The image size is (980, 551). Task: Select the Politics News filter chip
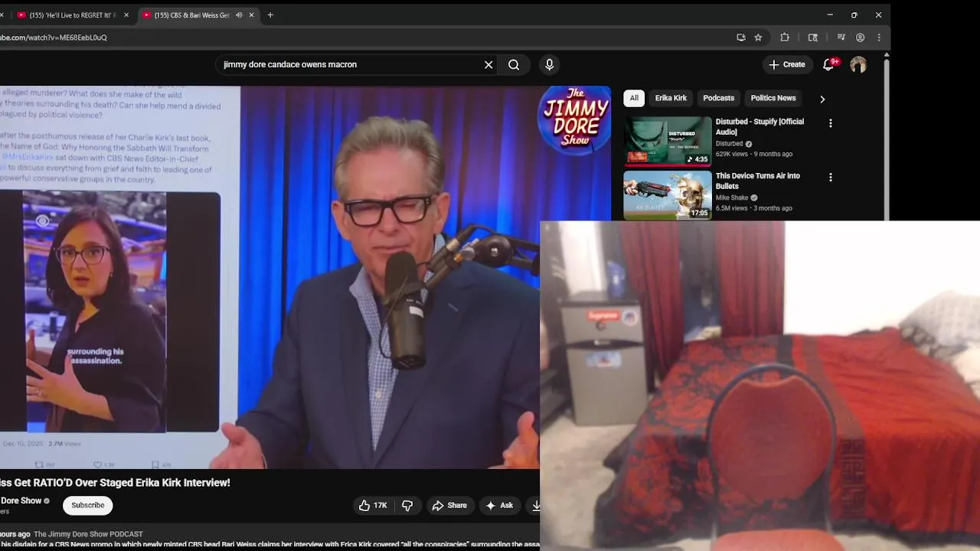coord(773,98)
